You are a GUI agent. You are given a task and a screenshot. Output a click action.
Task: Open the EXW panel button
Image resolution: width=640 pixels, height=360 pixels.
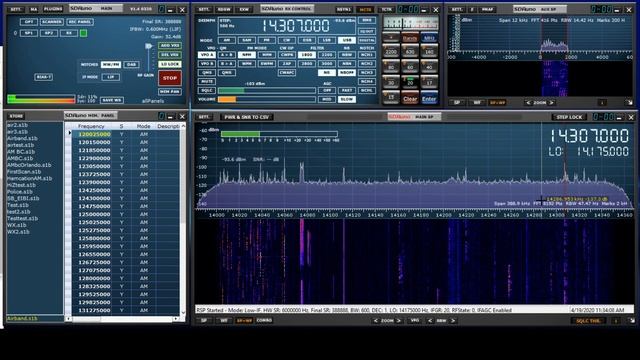[x=244, y=9]
